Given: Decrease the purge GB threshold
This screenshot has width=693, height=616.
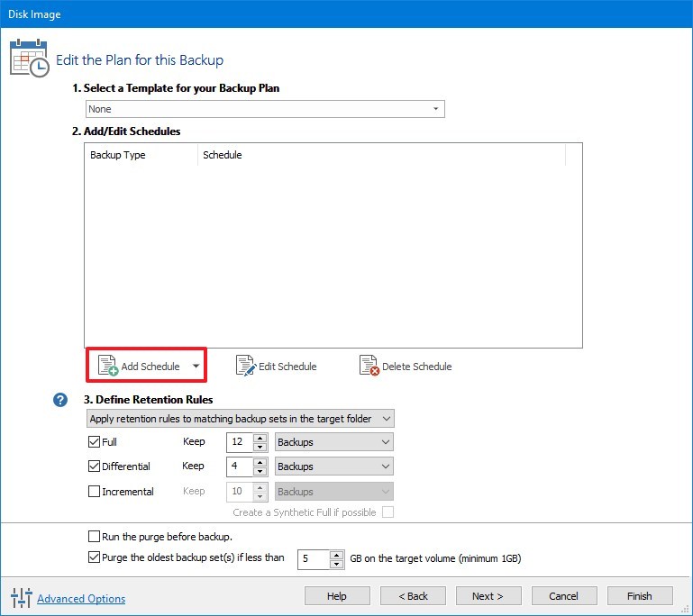Looking at the screenshot, I should tap(337, 564).
